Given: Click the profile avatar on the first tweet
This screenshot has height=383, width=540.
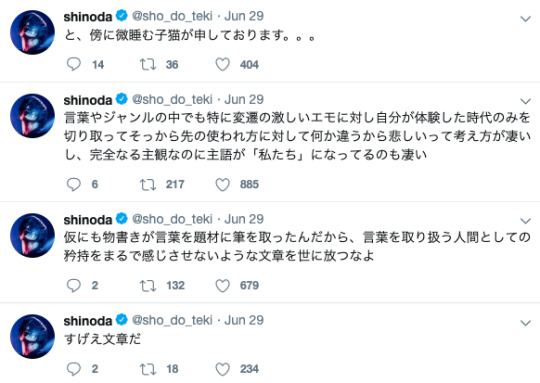Looking at the screenshot, I should [x=32, y=32].
